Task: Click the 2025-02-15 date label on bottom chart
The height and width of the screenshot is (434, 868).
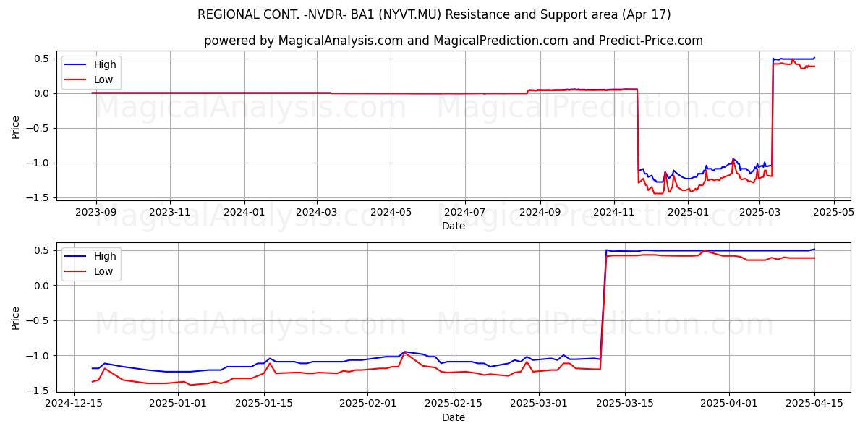Action: coord(454,404)
